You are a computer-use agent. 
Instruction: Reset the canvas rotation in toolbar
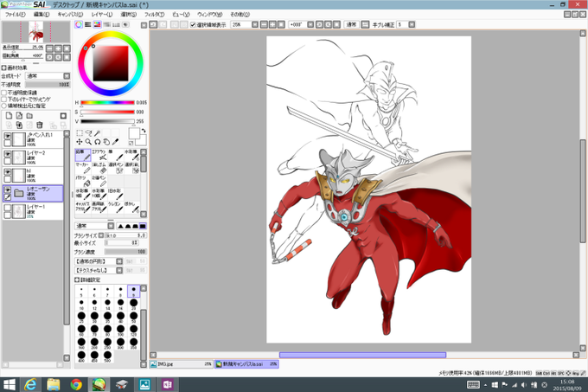pos(336,24)
